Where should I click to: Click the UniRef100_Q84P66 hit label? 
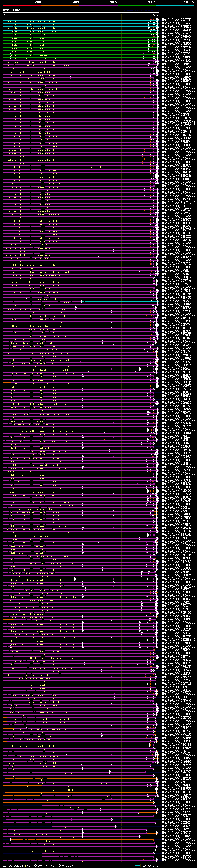[x=177, y=37]
